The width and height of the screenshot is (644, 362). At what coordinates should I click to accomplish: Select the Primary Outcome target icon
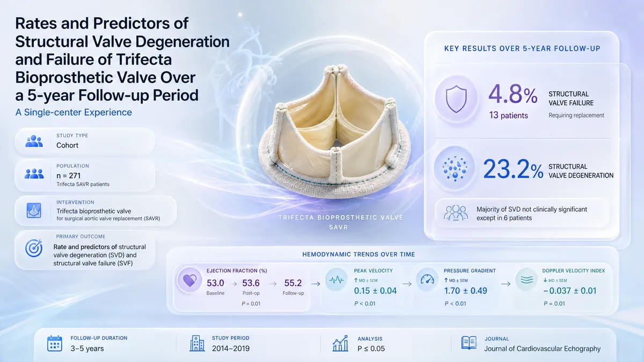34,247
